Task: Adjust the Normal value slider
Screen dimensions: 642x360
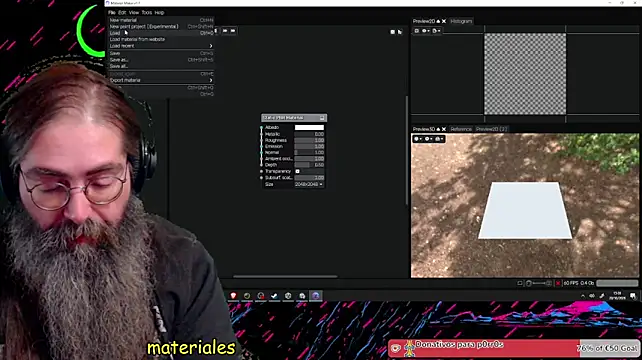Action: 309,152
